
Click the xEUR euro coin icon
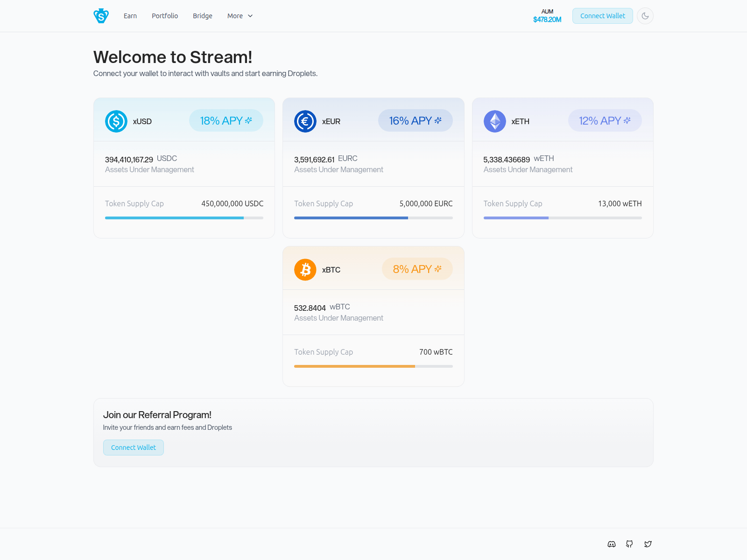tap(305, 121)
